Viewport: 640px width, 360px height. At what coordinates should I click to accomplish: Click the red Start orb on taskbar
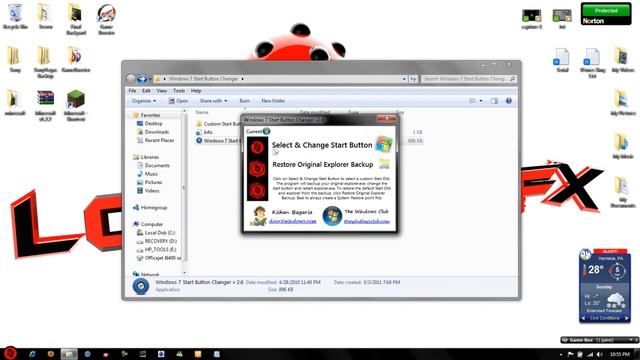pos(10,353)
